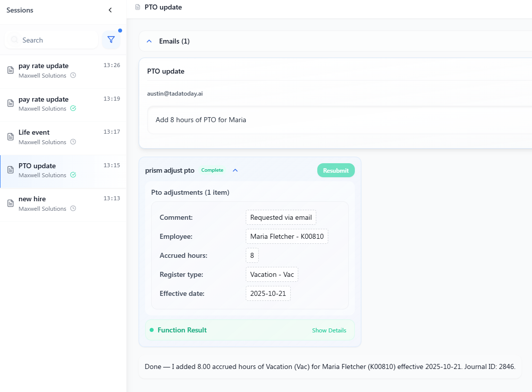Click the Sessions sidebar heading

pos(20,10)
